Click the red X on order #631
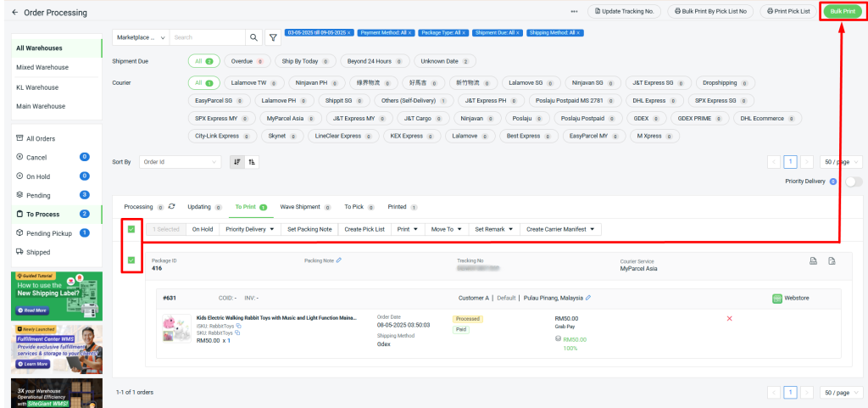Image resolution: width=868 pixels, height=408 pixels. (x=729, y=318)
